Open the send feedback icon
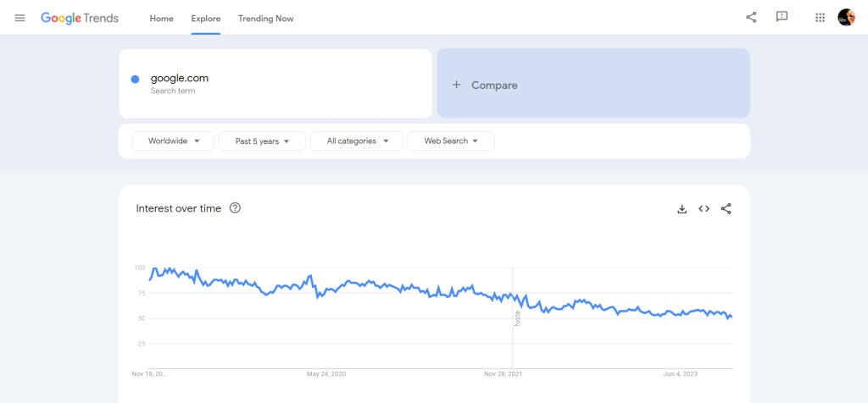This screenshot has width=868, height=403. 782,18
